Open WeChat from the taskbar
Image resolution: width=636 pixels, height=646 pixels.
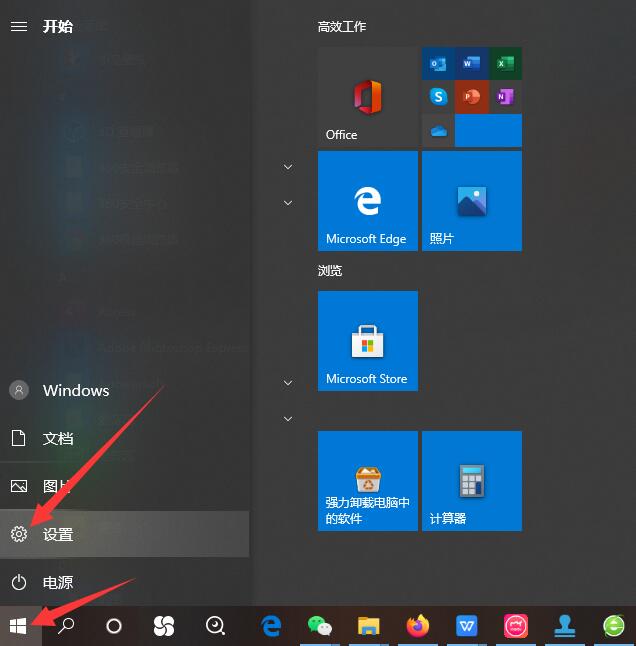coord(320,626)
